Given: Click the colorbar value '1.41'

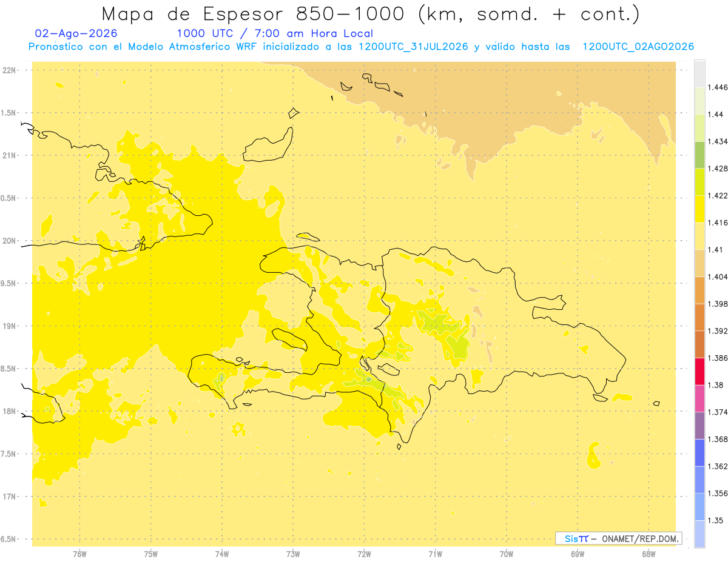Looking at the screenshot, I should [x=716, y=250].
